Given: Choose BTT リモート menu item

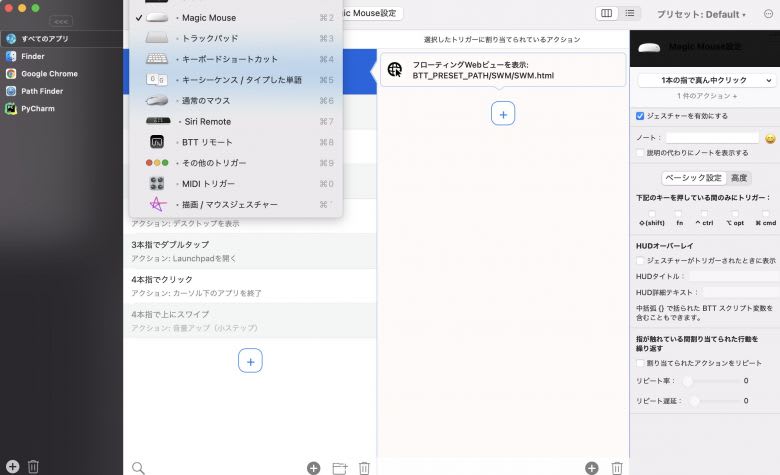Looking at the screenshot, I should [x=236, y=142].
